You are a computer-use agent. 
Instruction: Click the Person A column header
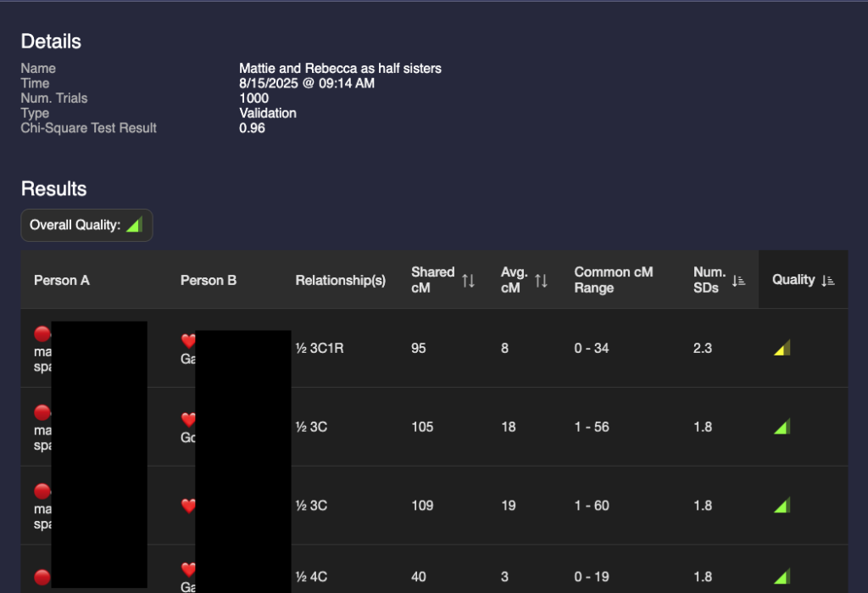pos(62,280)
